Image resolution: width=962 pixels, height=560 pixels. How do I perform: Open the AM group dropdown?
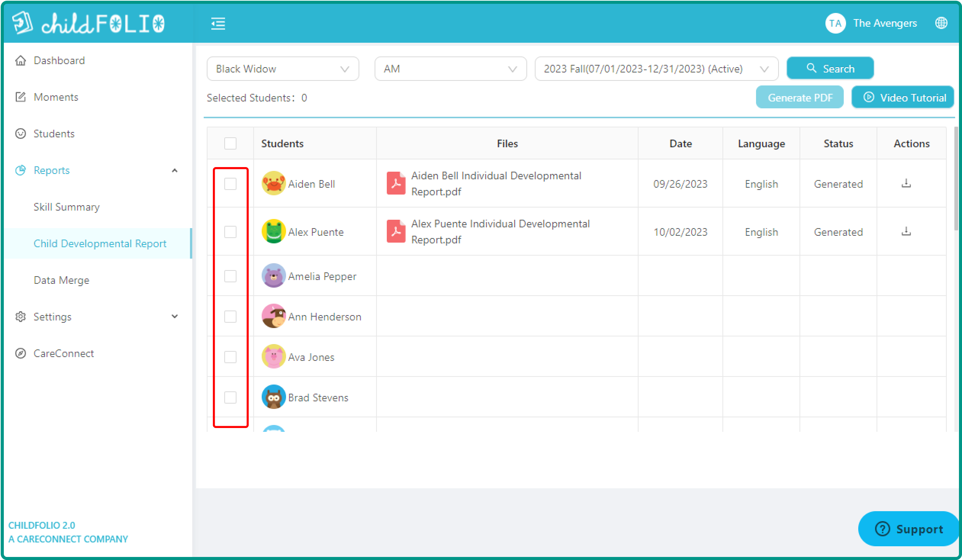[x=450, y=69]
